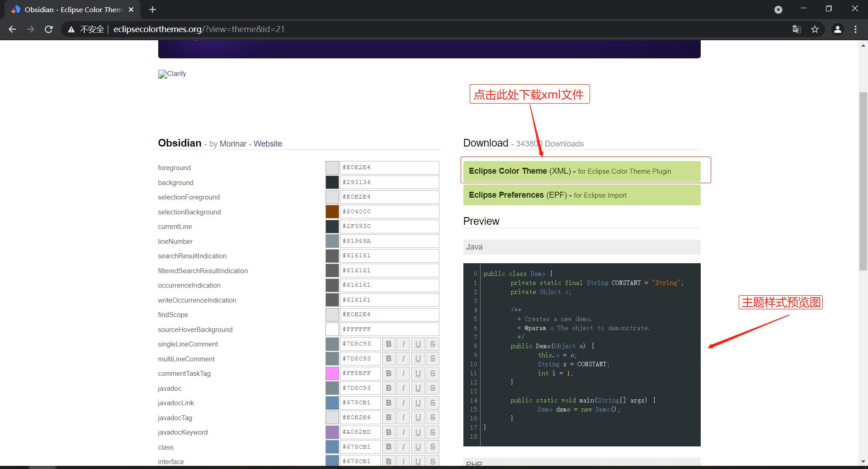This screenshot has width=868, height=469.
Task: Open Morinar's Website link
Action: point(268,144)
